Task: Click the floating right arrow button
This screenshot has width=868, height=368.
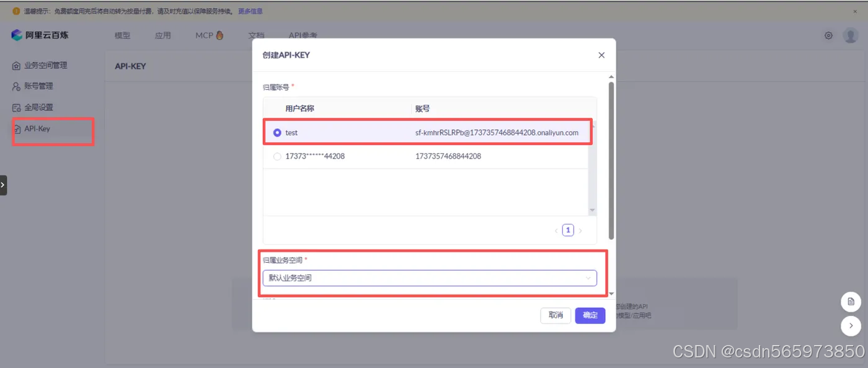Action: click(851, 325)
